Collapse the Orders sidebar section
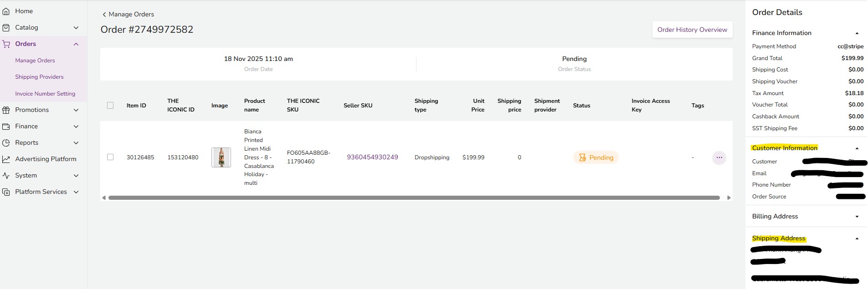This screenshot has height=289, width=868. click(76, 44)
